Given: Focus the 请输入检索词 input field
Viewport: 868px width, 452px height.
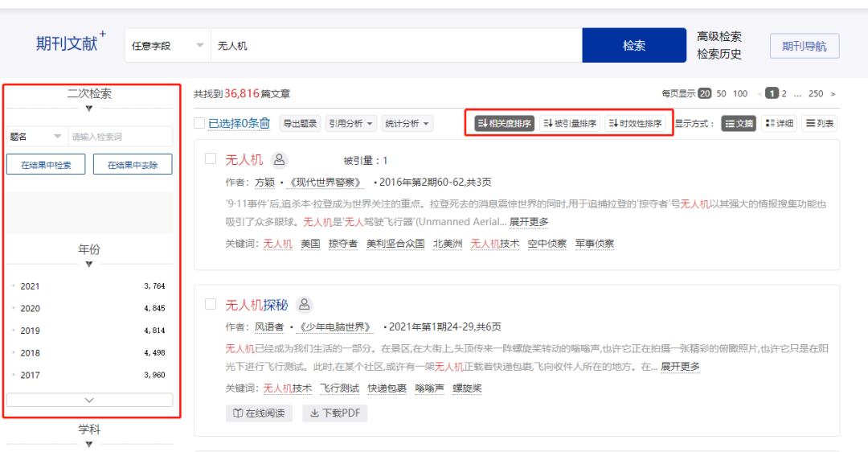Looking at the screenshot, I should tap(120, 136).
